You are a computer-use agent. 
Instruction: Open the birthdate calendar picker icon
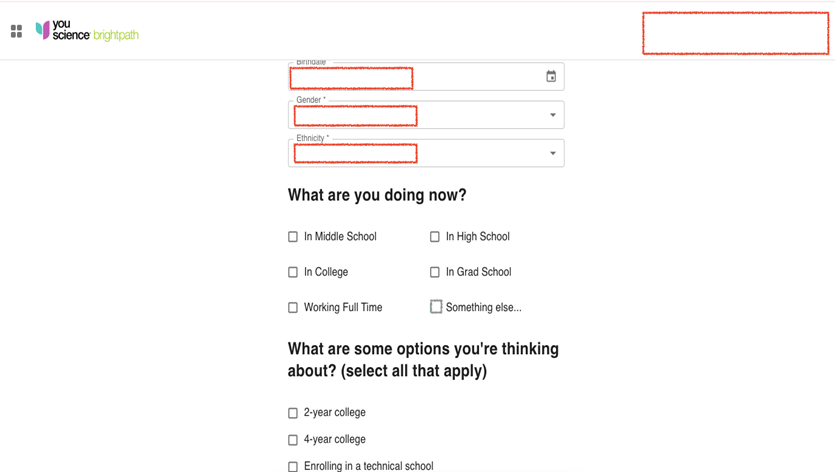tap(551, 76)
